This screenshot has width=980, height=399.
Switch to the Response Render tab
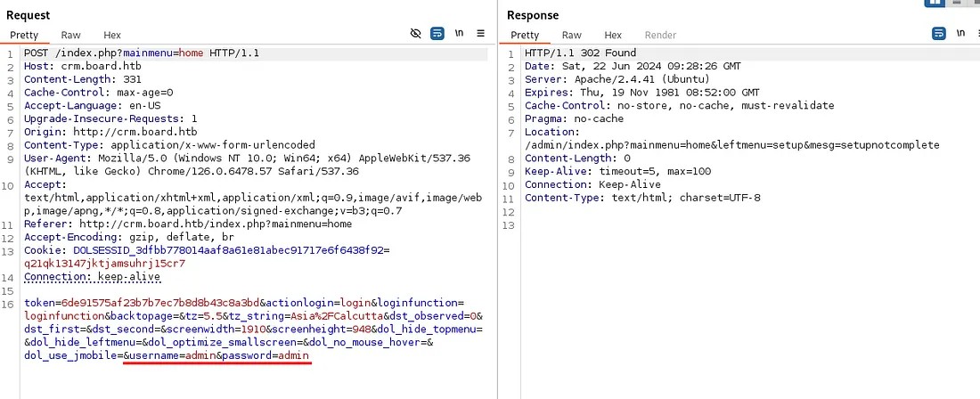coord(660,35)
